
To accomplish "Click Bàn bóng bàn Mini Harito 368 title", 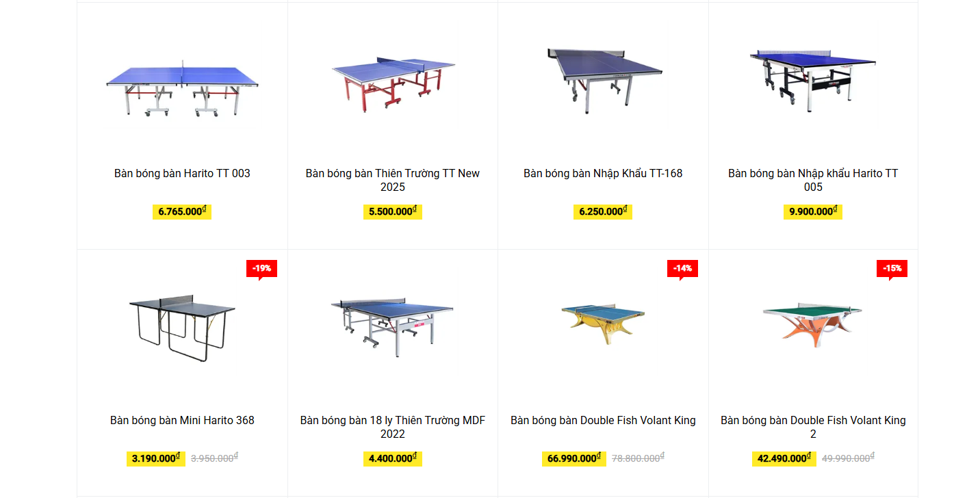I will (x=182, y=421).
